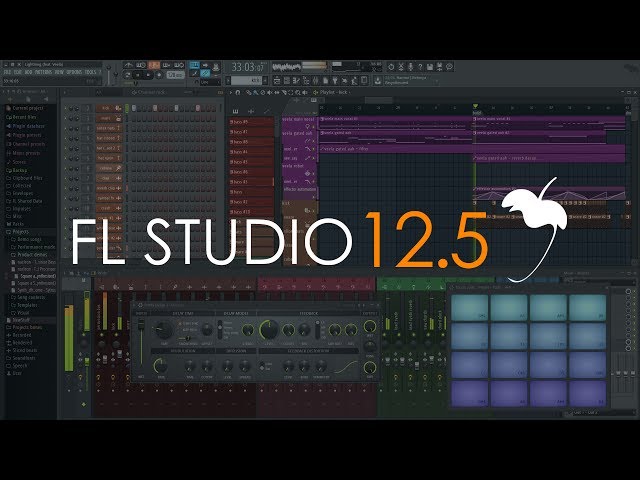
Task: Expand the Backup folder
Action: (16, 170)
